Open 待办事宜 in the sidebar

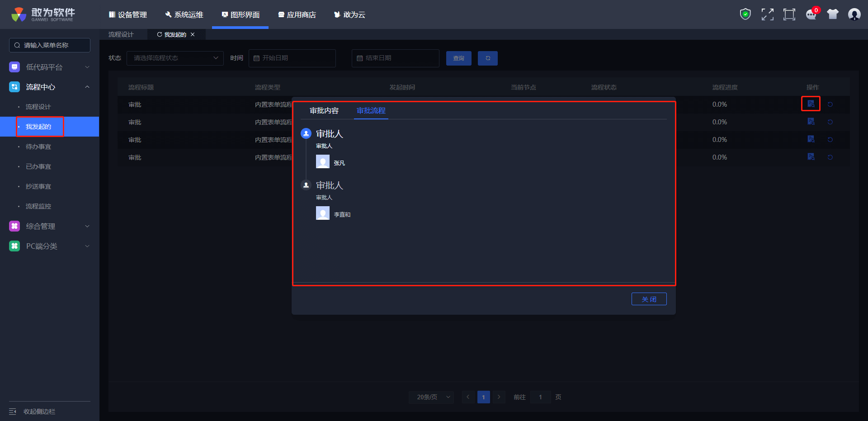pyautogui.click(x=38, y=147)
